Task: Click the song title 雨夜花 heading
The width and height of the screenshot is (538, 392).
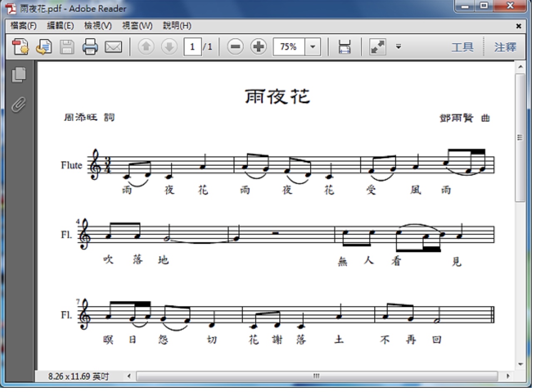Action: point(277,97)
